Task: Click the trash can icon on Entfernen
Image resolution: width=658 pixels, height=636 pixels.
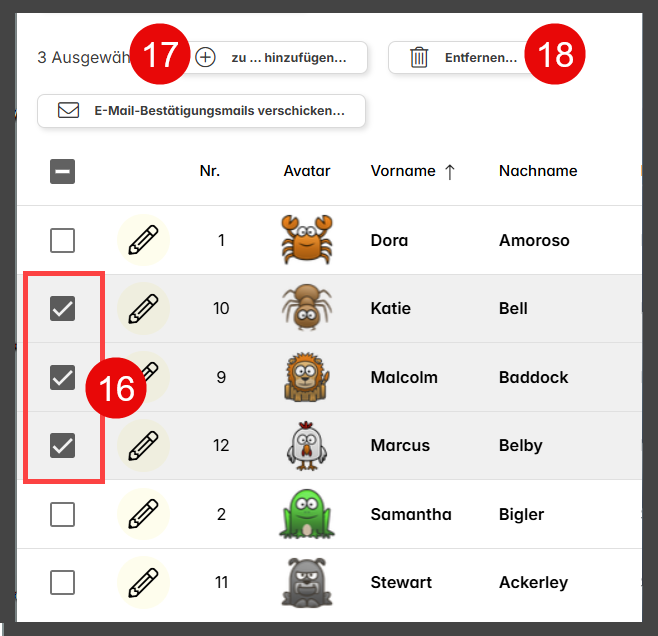Action: pyautogui.click(x=419, y=57)
